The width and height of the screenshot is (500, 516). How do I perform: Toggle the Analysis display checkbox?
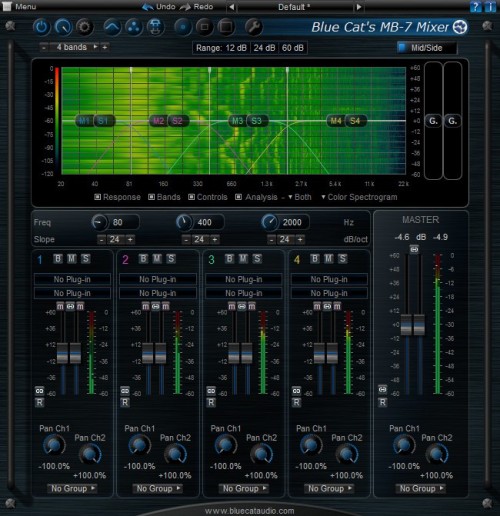(238, 197)
